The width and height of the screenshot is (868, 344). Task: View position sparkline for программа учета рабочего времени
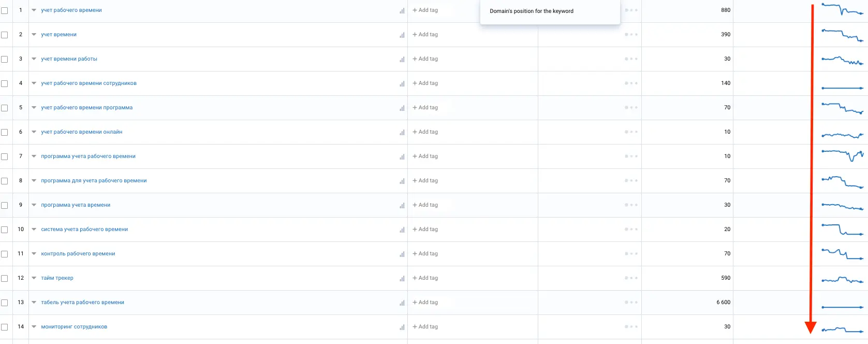(x=842, y=155)
